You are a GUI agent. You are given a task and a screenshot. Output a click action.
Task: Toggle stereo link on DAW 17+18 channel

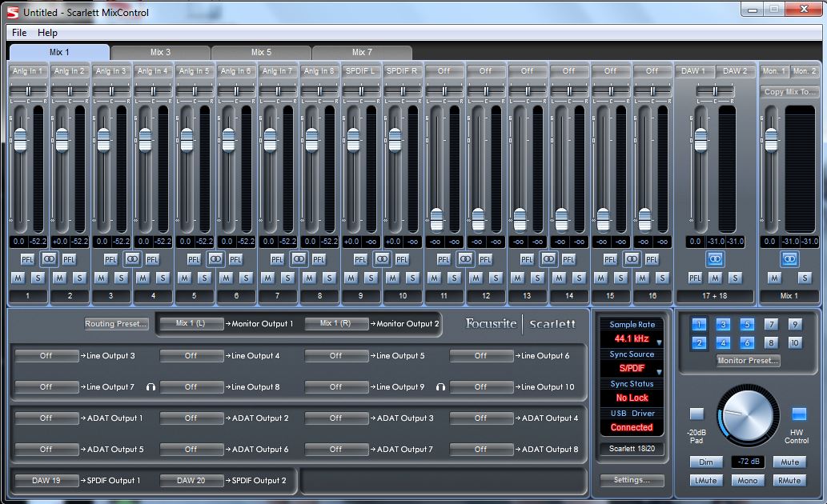(x=715, y=259)
